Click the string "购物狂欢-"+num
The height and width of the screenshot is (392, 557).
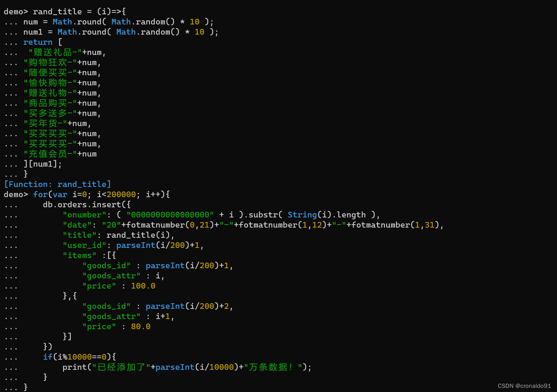[62, 62]
